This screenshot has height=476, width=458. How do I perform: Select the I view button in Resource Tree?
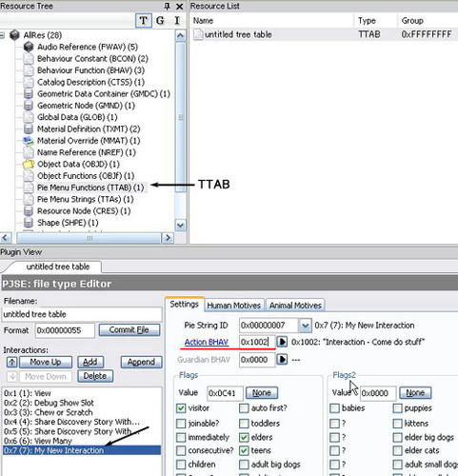click(177, 21)
